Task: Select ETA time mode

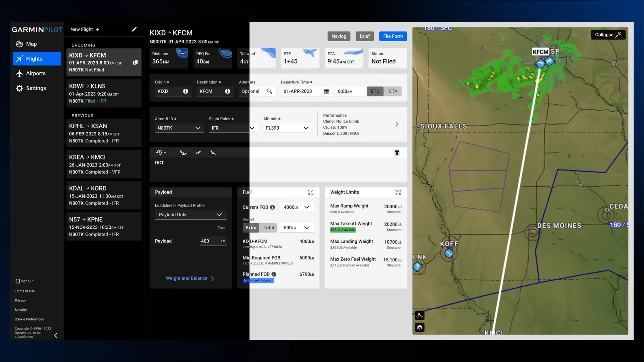Action: click(393, 91)
